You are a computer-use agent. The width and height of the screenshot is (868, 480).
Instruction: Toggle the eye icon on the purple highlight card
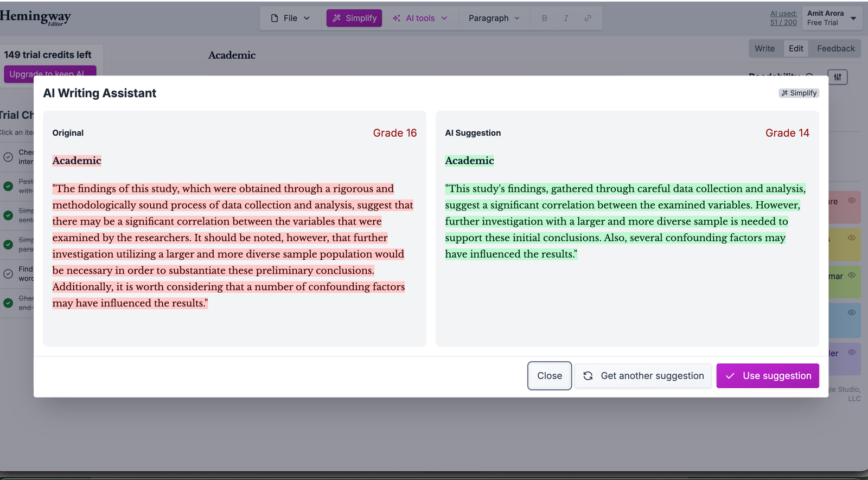coord(852,352)
